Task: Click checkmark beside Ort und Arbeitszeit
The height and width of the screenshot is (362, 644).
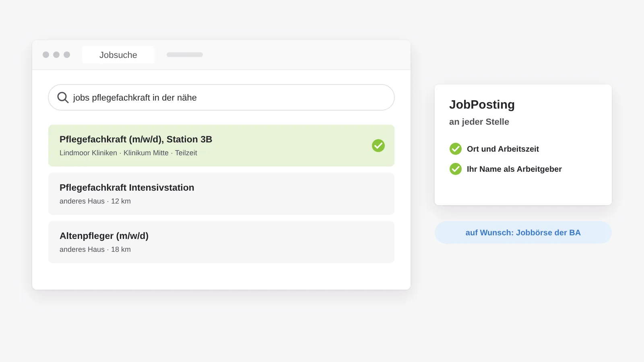Action: [x=456, y=149]
